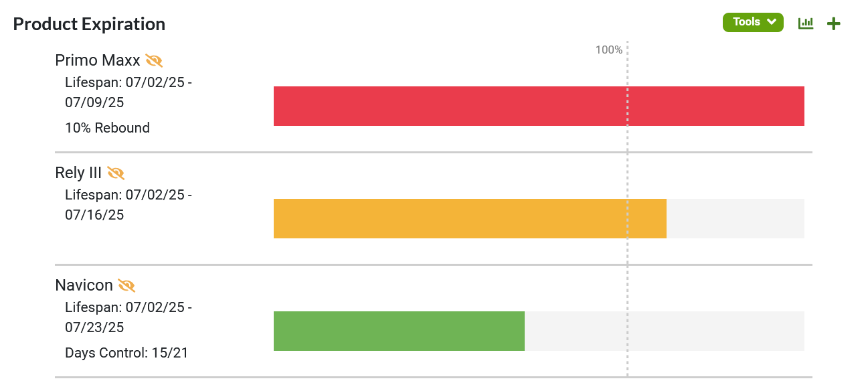The height and width of the screenshot is (391, 868).
Task: Click the red Primo Maxx expiration bar
Action: [x=539, y=106]
